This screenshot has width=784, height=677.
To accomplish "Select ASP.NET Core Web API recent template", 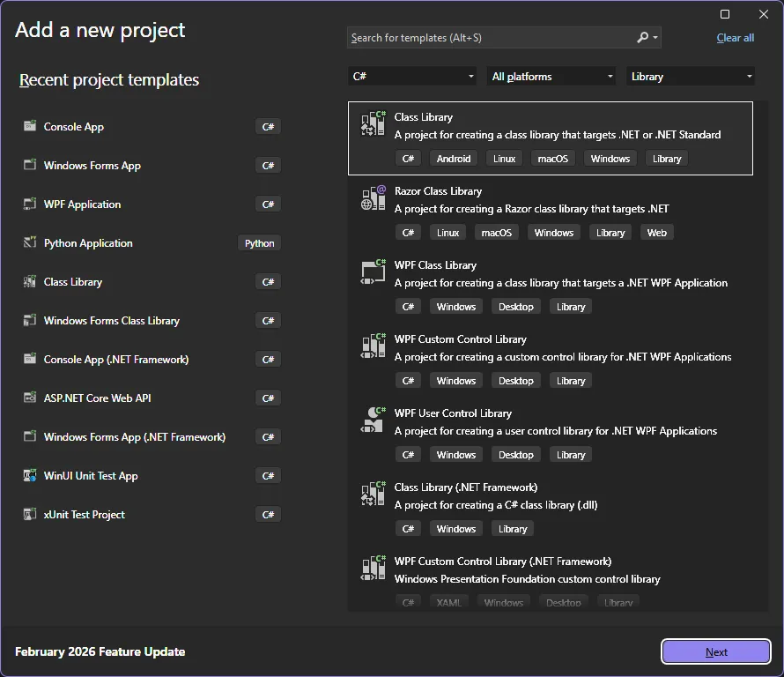I will pos(152,398).
